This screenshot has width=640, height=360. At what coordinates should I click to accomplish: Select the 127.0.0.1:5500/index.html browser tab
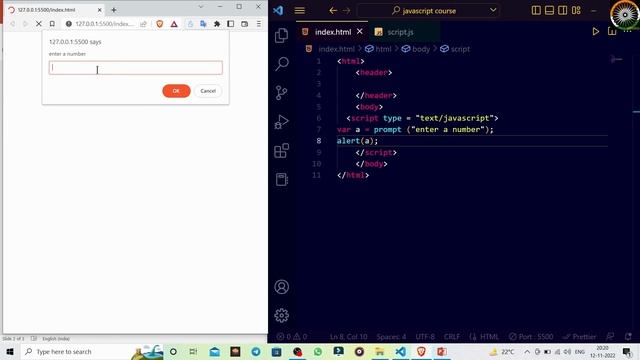pyautogui.click(x=54, y=10)
